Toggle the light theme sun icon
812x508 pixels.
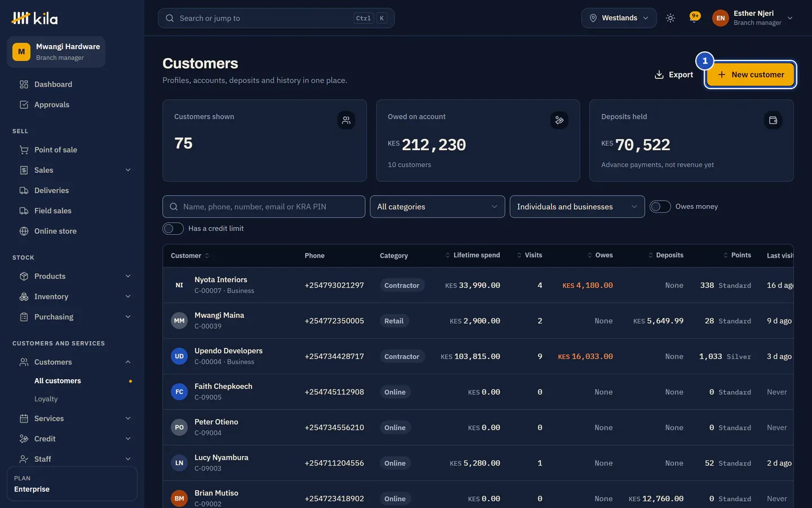tap(670, 18)
